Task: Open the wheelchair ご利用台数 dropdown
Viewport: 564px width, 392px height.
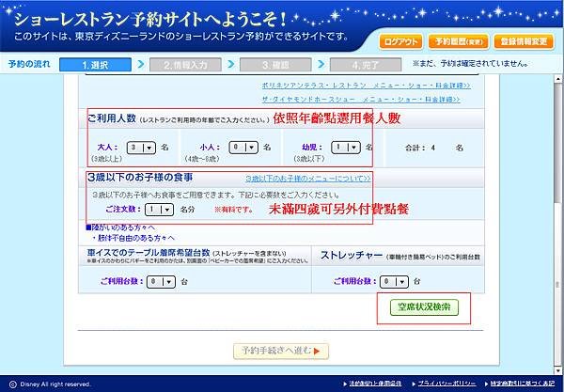Action: [x=161, y=282]
